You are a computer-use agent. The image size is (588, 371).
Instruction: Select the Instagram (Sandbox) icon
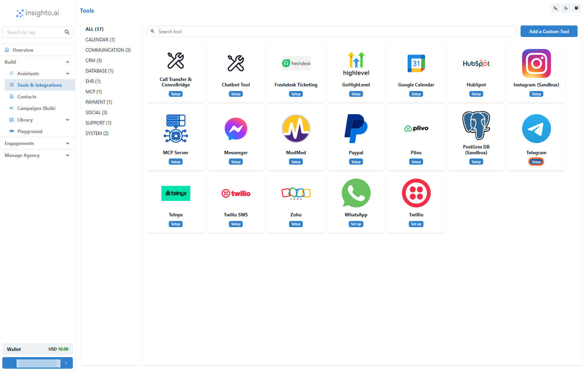coord(536,63)
